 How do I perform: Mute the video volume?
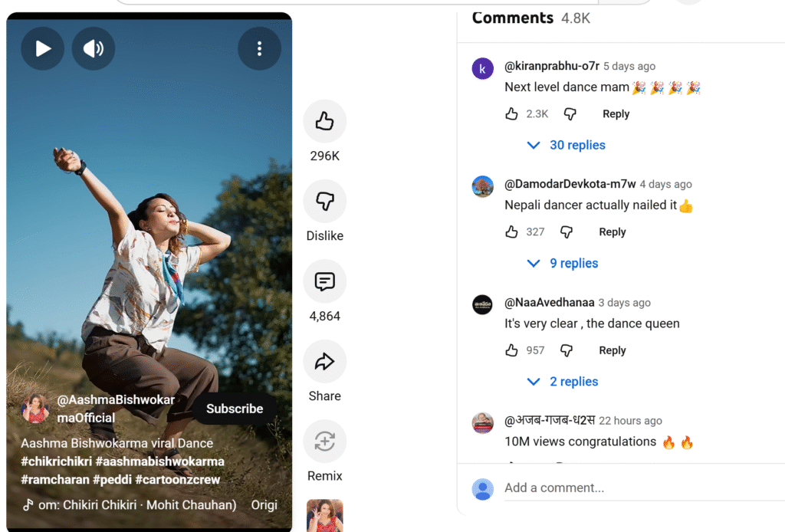pos(94,48)
